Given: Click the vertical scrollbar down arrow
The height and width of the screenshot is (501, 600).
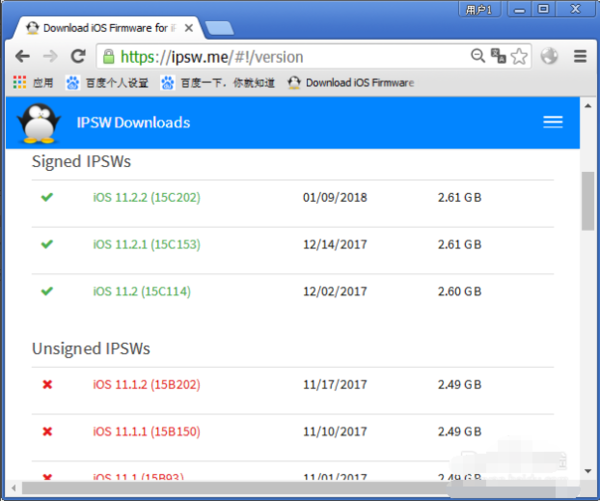Looking at the screenshot, I should click(588, 471).
